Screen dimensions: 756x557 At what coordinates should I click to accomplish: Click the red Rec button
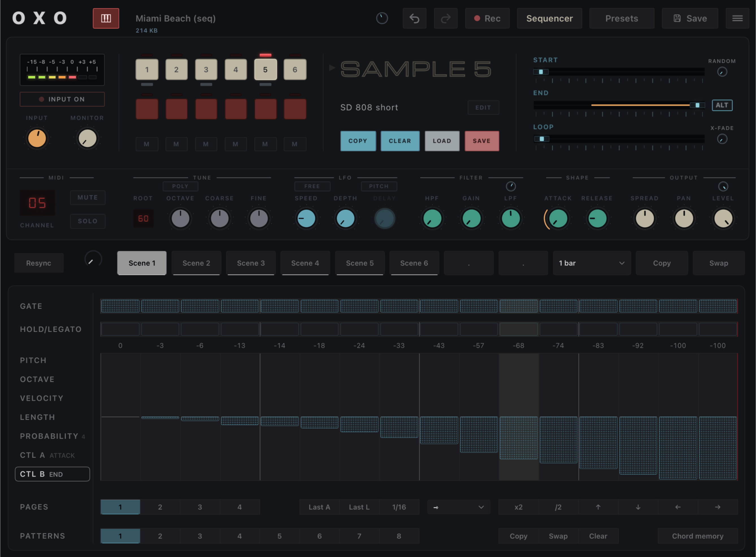(x=487, y=18)
